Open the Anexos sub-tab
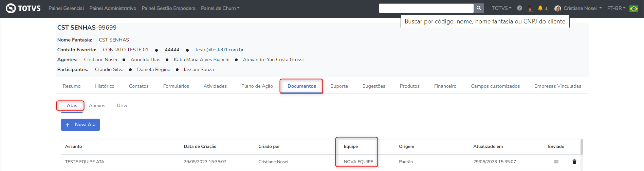644x171 pixels. click(x=97, y=105)
